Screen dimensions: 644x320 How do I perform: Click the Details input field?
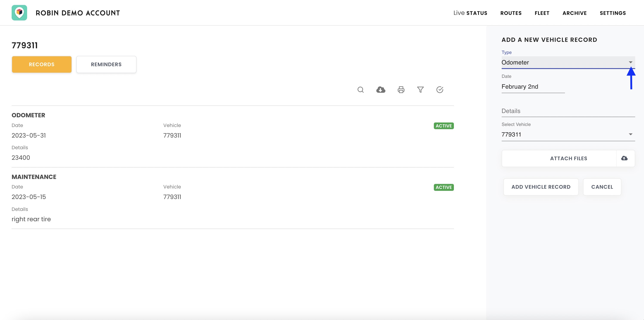(x=568, y=111)
